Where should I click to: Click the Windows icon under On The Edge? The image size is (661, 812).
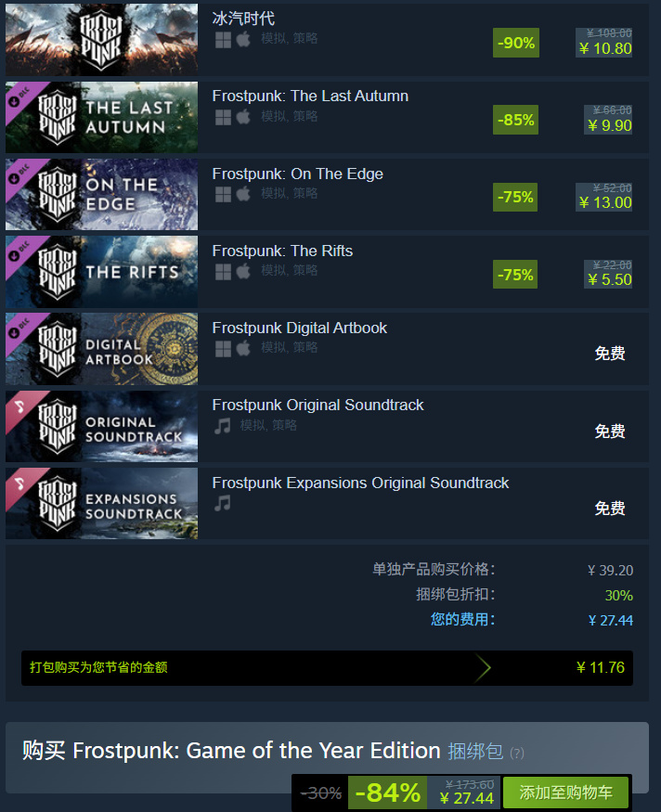(x=223, y=194)
